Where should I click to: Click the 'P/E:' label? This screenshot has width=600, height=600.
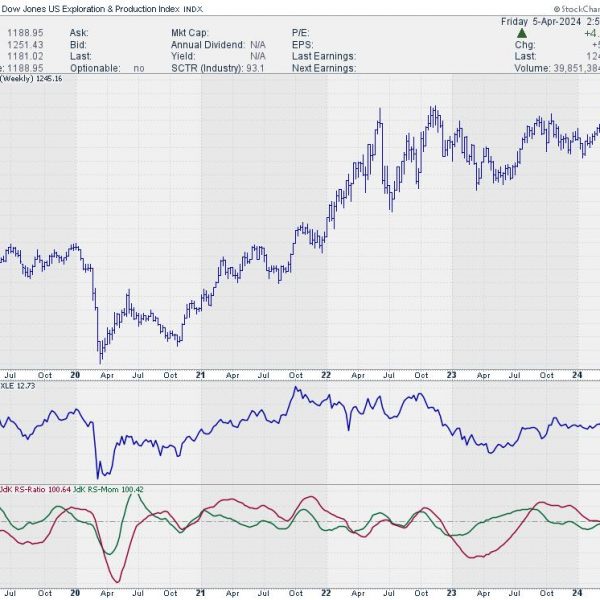[x=301, y=33]
